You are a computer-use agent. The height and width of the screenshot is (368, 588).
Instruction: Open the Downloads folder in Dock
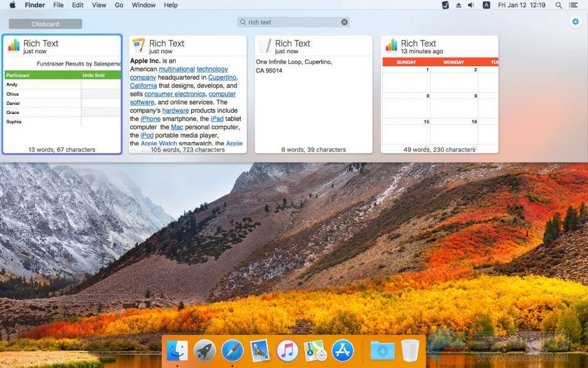tap(382, 351)
